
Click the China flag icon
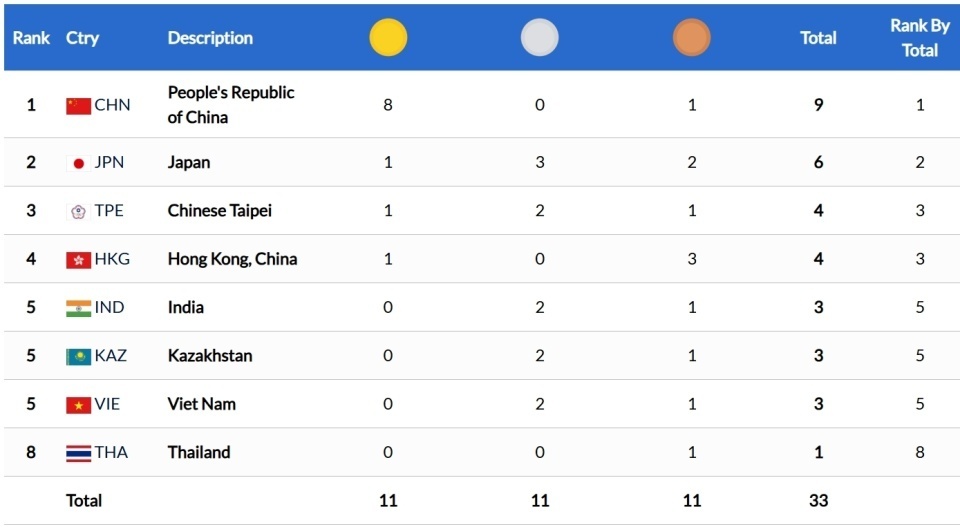click(78, 106)
